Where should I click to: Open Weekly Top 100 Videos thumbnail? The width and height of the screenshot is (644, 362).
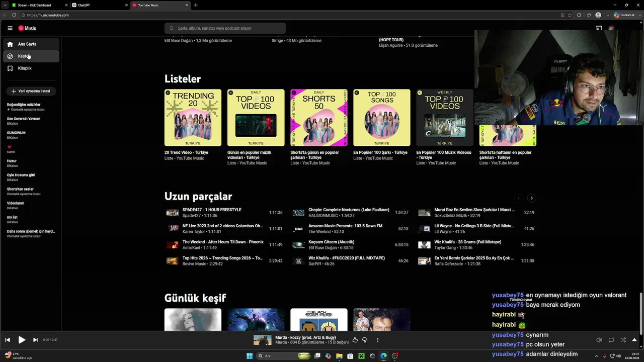coord(445,118)
